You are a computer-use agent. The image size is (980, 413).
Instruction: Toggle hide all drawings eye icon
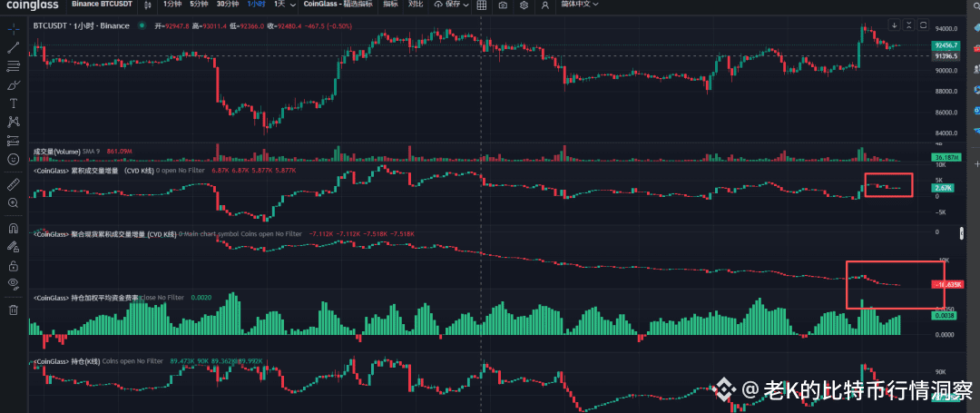click(x=13, y=284)
